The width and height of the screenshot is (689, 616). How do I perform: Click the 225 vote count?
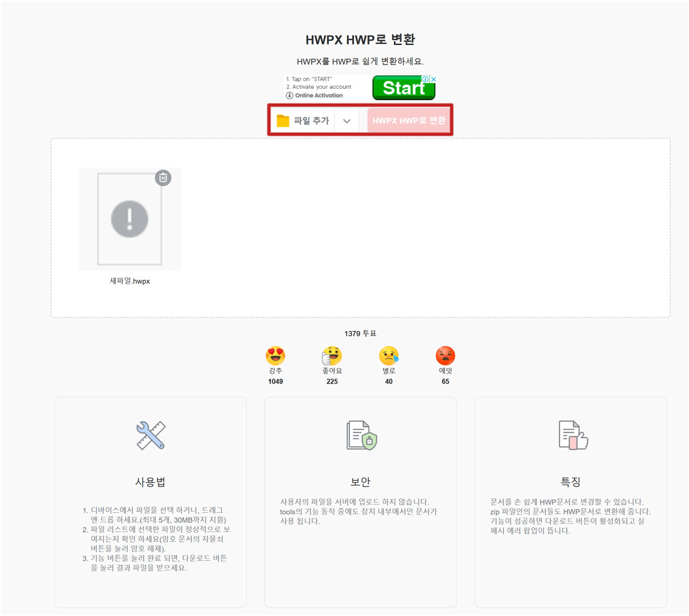point(332,381)
